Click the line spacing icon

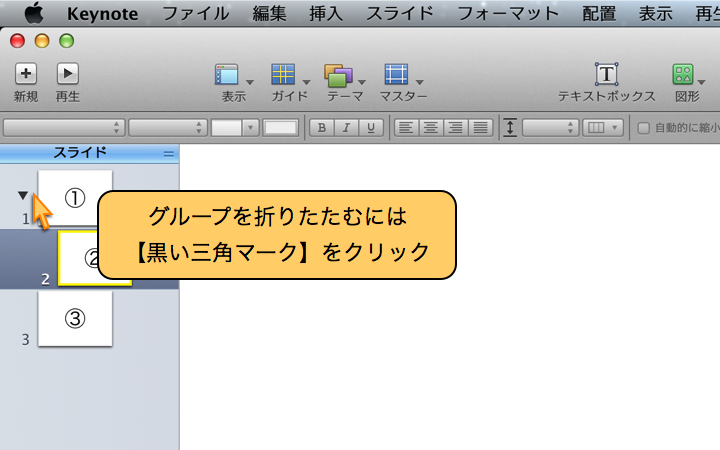pos(510,128)
